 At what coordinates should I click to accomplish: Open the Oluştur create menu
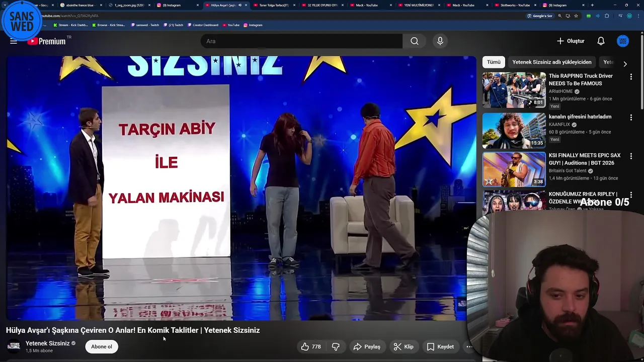pos(571,41)
